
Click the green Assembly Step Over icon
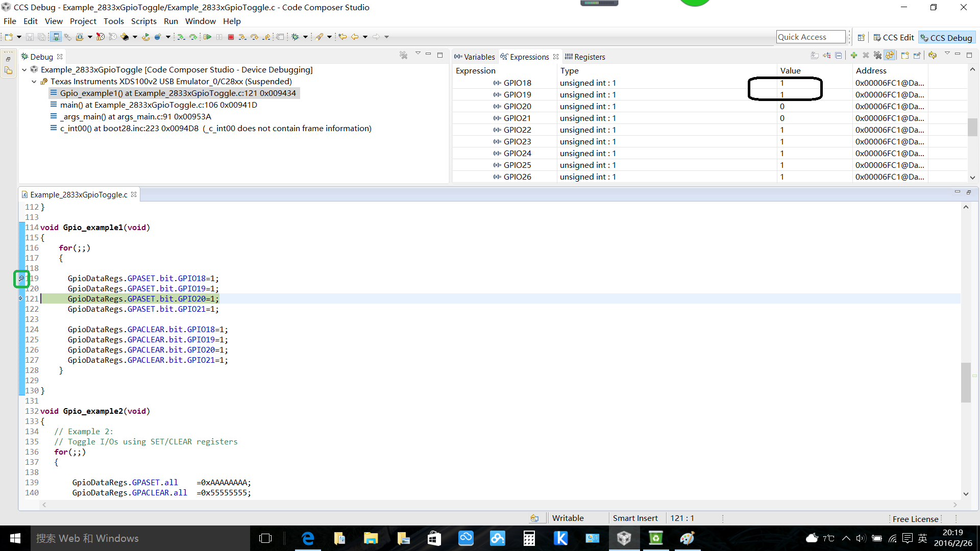(193, 37)
